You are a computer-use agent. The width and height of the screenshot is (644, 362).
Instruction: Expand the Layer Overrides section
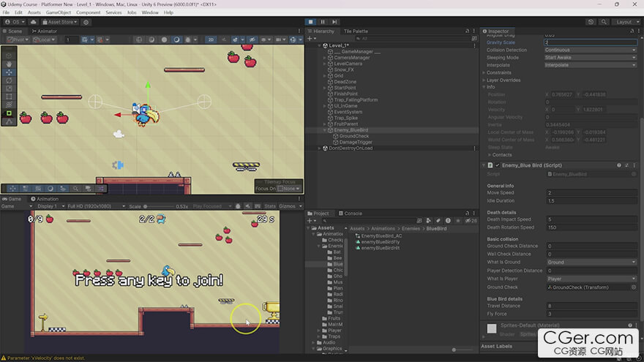click(484, 80)
